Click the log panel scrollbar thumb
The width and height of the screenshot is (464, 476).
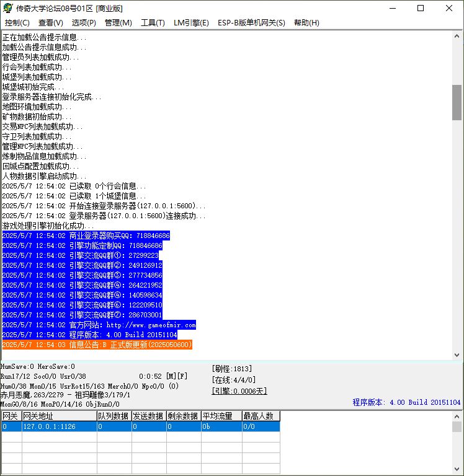point(457,102)
